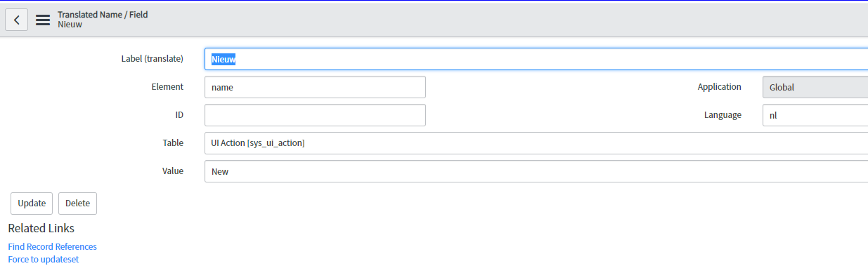The image size is (868, 273).
Task: Click the Related Links section heading
Action: pos(41,228)
